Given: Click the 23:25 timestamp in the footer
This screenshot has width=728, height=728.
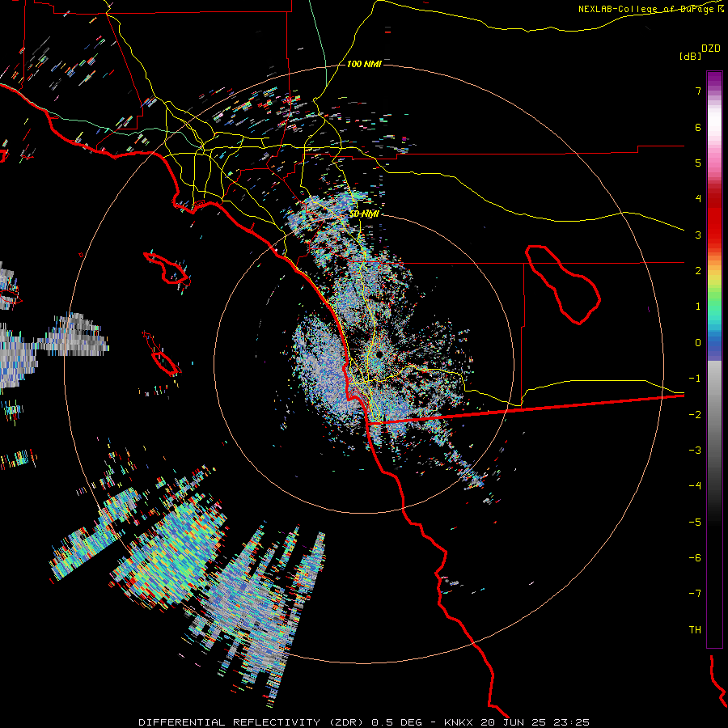Looking at the screenshot, I should point(572,722).
